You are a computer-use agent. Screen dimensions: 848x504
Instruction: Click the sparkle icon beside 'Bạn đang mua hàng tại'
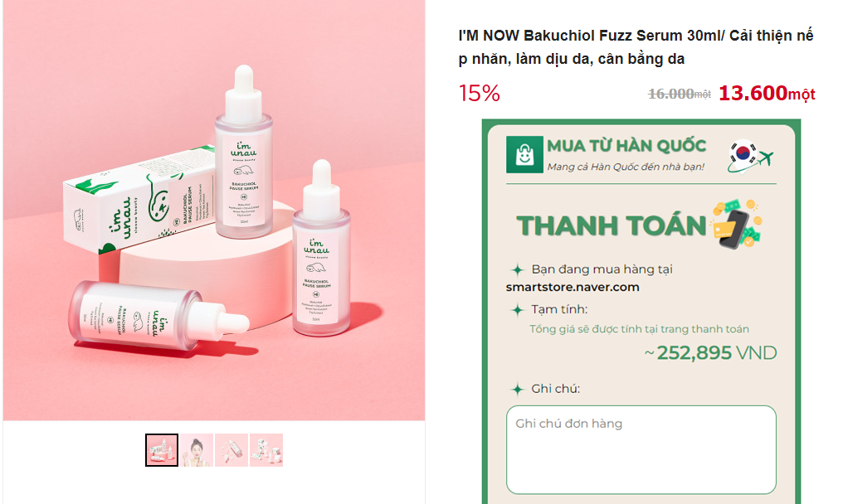click(x=517, y=269)
